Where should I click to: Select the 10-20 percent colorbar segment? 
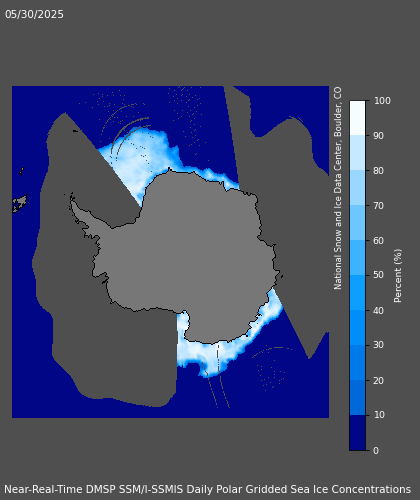pyautogui.click(x=357, y=398)
